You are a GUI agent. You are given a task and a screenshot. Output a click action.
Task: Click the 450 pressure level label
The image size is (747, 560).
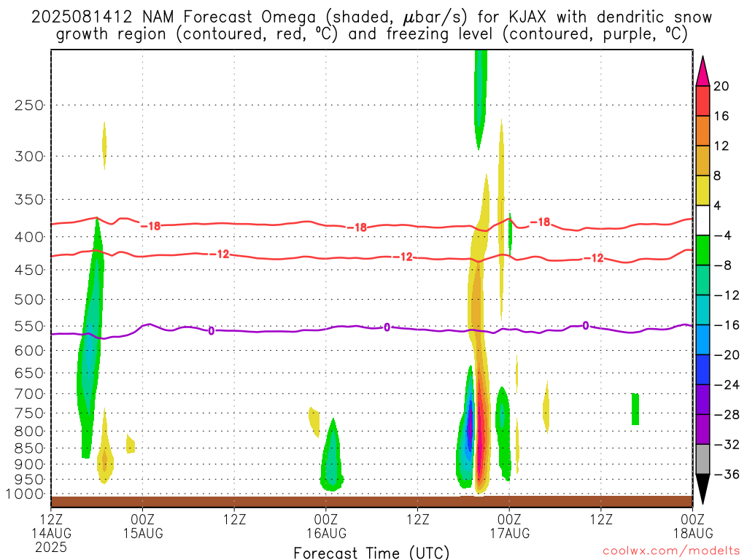click(x=29, y=270)
